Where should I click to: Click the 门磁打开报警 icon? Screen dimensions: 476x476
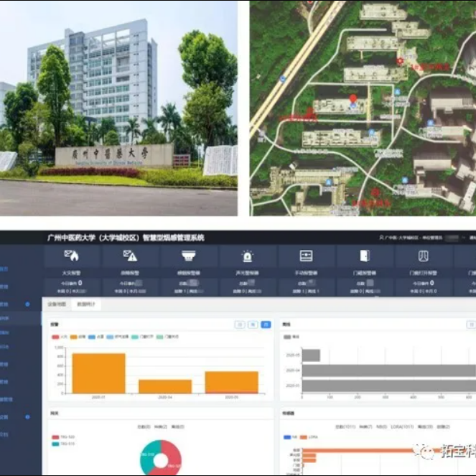[423, 256]
